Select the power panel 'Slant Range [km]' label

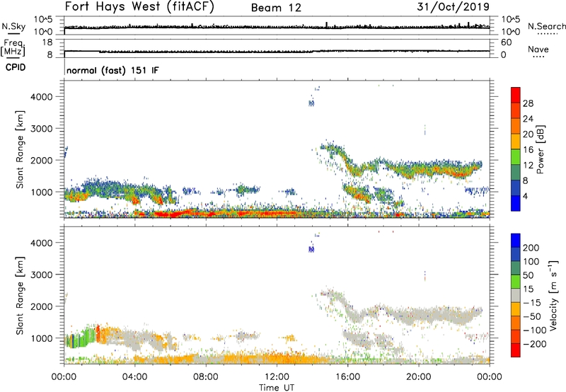tap(20, 149)
